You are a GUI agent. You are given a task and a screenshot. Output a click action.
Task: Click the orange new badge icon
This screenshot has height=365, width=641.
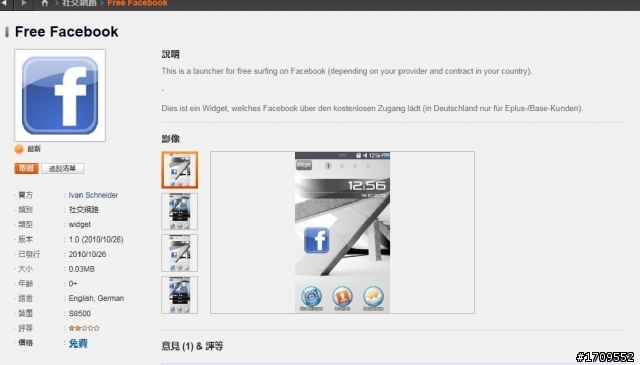coord(19,149)
